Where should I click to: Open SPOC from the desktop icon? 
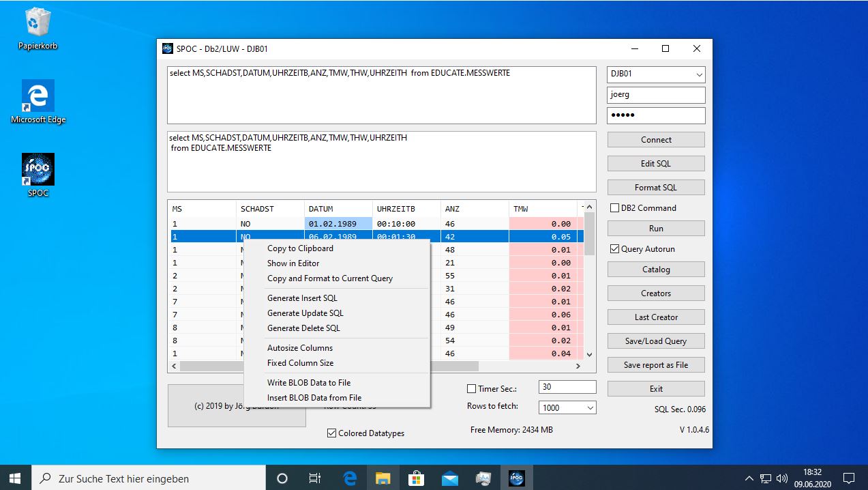[x=38, y=174]
